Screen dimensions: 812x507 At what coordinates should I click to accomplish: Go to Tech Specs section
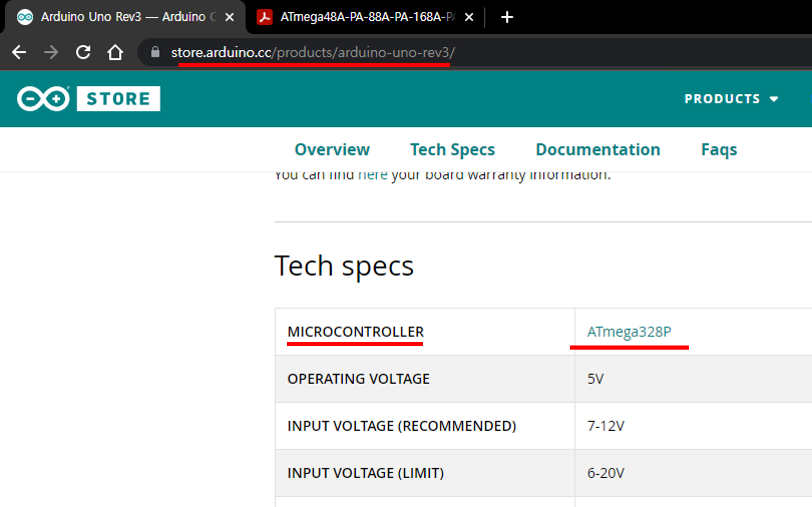(x=452, y=150)
